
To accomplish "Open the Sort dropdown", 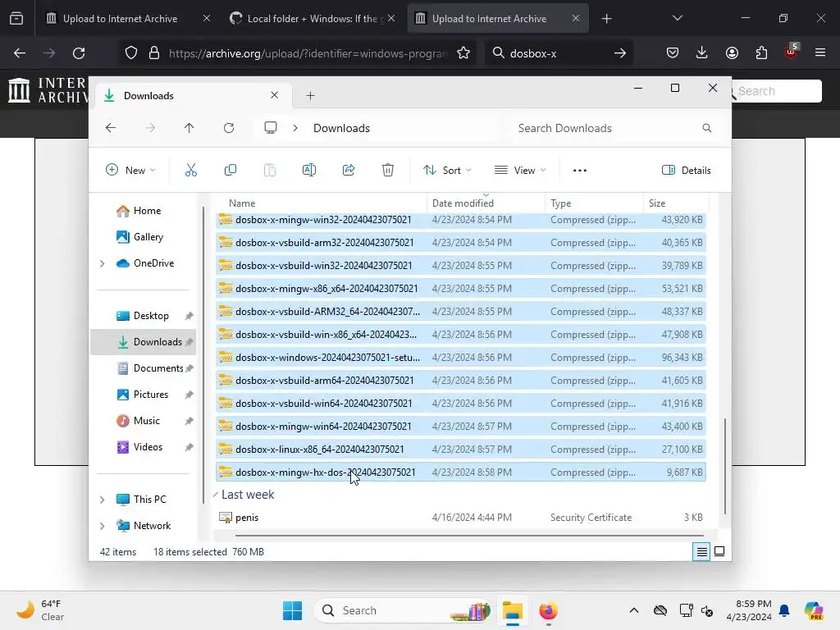I will tap(447, 171).
